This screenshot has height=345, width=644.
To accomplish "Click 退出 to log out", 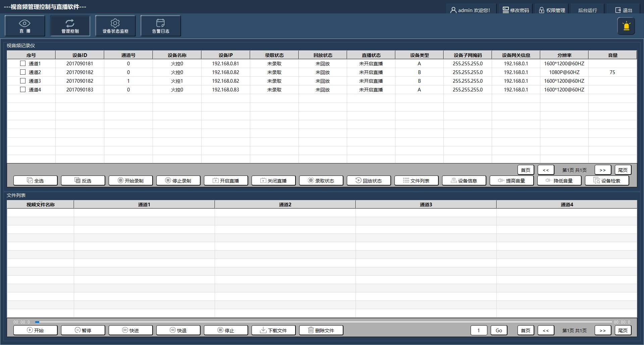I will (624, 10).
